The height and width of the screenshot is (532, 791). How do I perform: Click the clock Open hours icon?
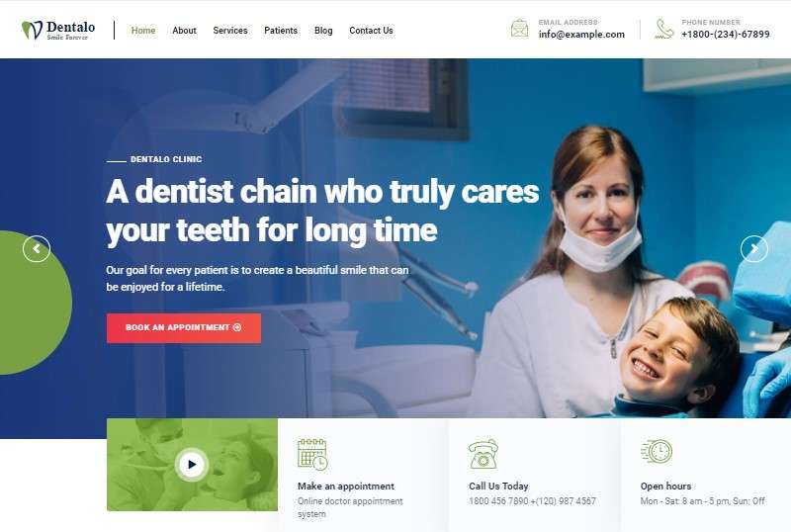657,451
